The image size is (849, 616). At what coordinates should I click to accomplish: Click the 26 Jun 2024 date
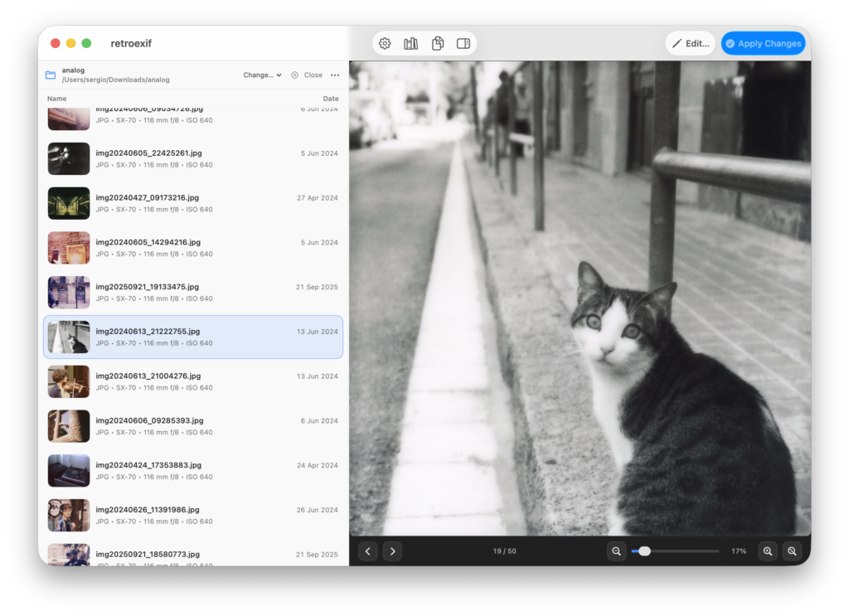point(318,510)
